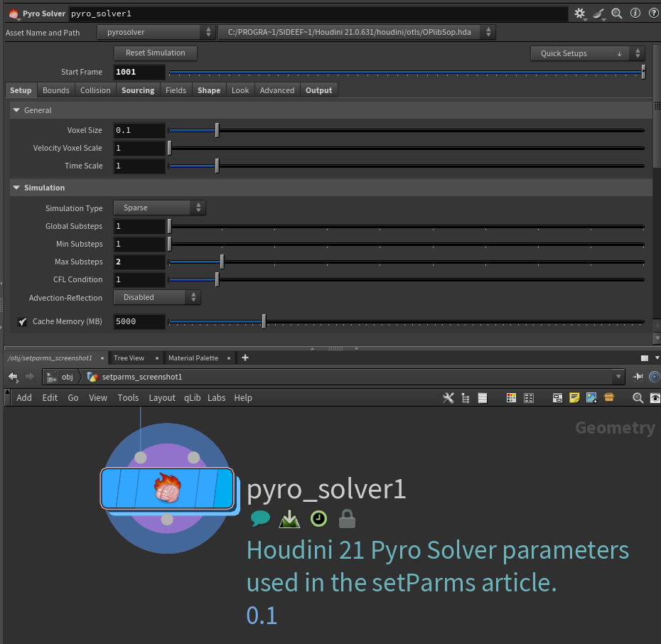Click the tree list mode icon
The image size is (661, 644).
pyautogui.click(x=466, y=398)
